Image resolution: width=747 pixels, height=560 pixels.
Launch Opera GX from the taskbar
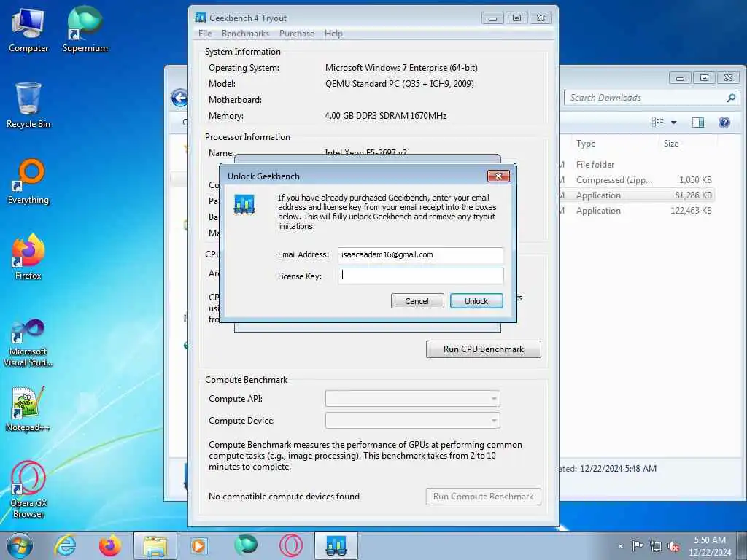point(290,545)
